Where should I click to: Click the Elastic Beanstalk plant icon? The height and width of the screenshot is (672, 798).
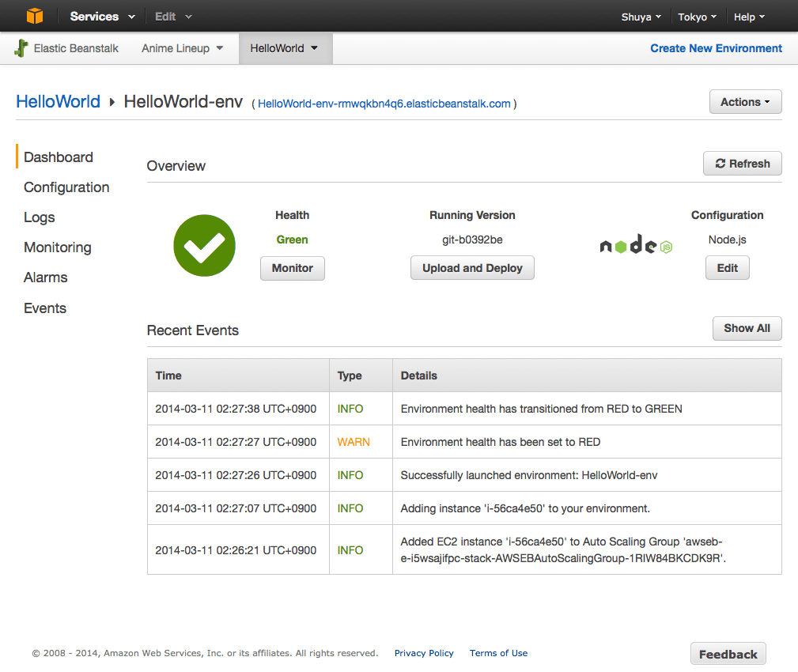(21, 48)
